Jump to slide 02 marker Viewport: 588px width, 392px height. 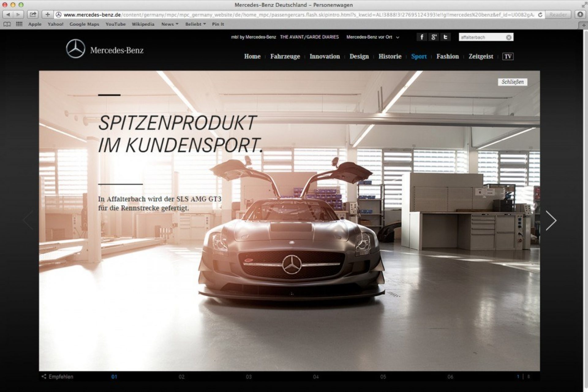pyautogui.click(x=182, y=377)
